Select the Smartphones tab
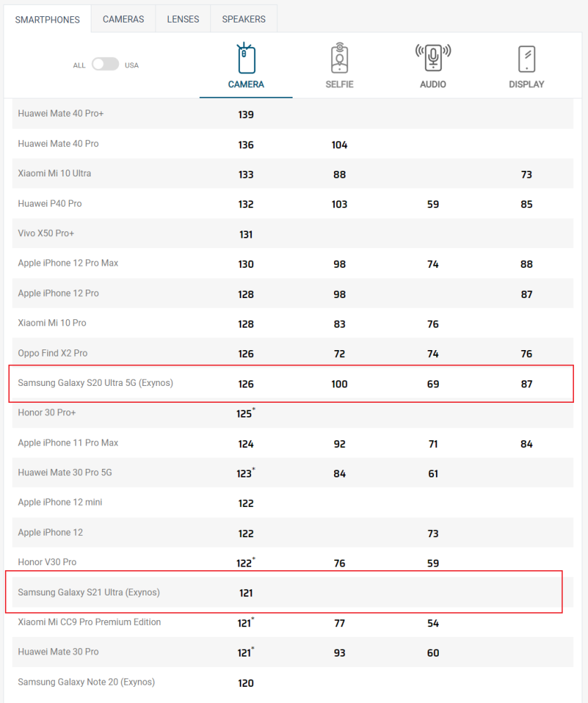588x703 pixels. 47,20
